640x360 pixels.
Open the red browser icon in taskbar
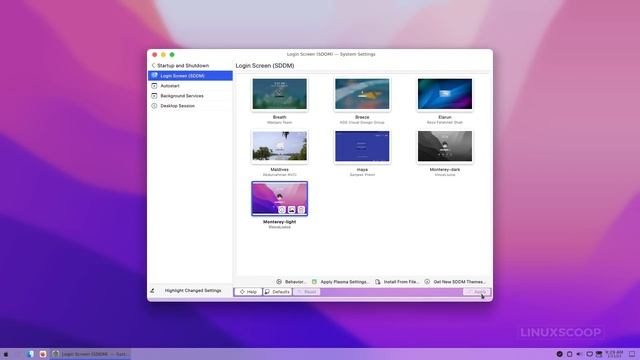click(43, 354)
